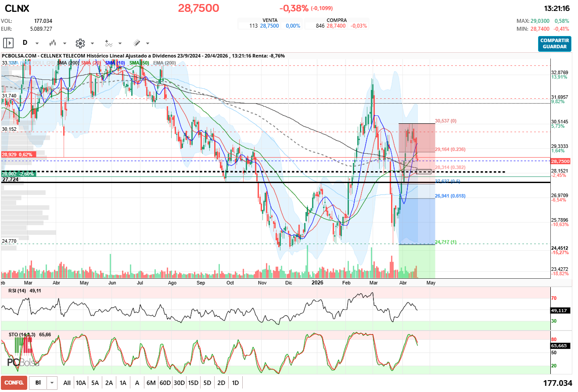The height and width of the screenshot is (392, 578).
Task: Click the COMPARTIR GUARDAR button
Action: click(x=554, y=44)
